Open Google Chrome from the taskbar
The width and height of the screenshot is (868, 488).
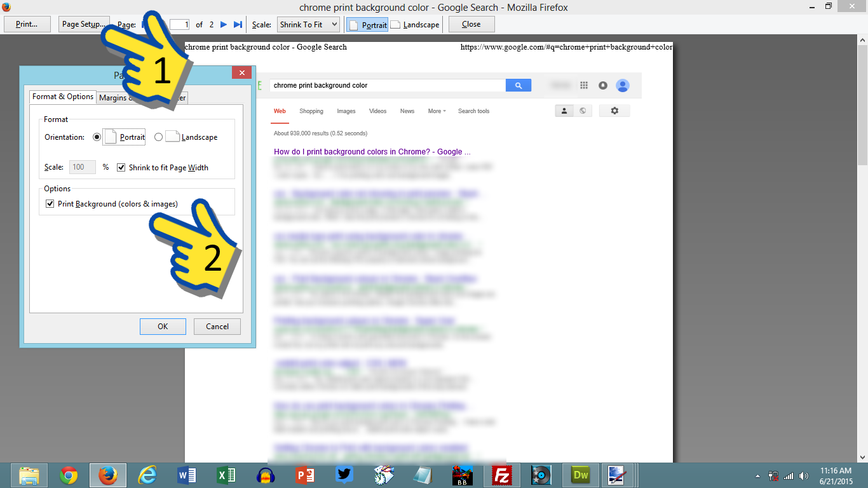pyautogui.click(x=69, y=475)
